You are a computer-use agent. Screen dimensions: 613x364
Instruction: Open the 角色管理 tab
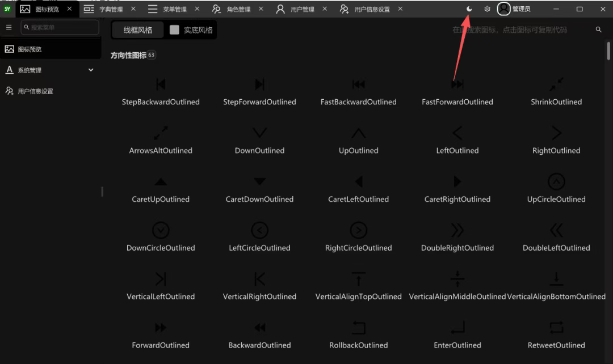point(238,9)
